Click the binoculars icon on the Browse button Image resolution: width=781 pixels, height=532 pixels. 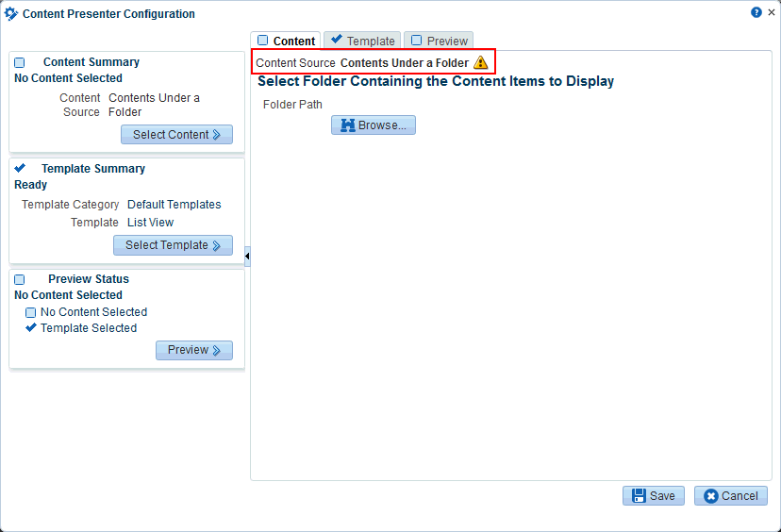click(x=348, y=125)
